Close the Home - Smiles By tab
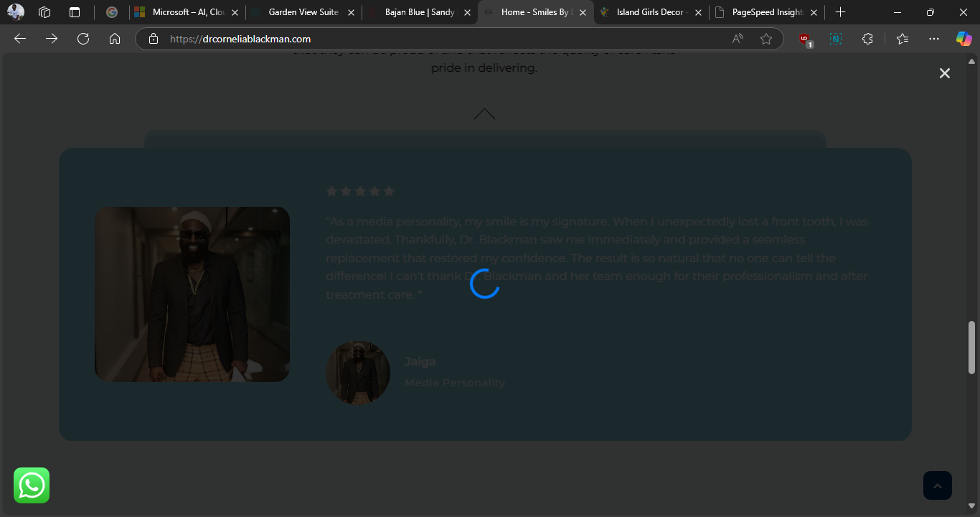This screenshot has height=517, width=980. pyautogui.click(x=583, y=12)
